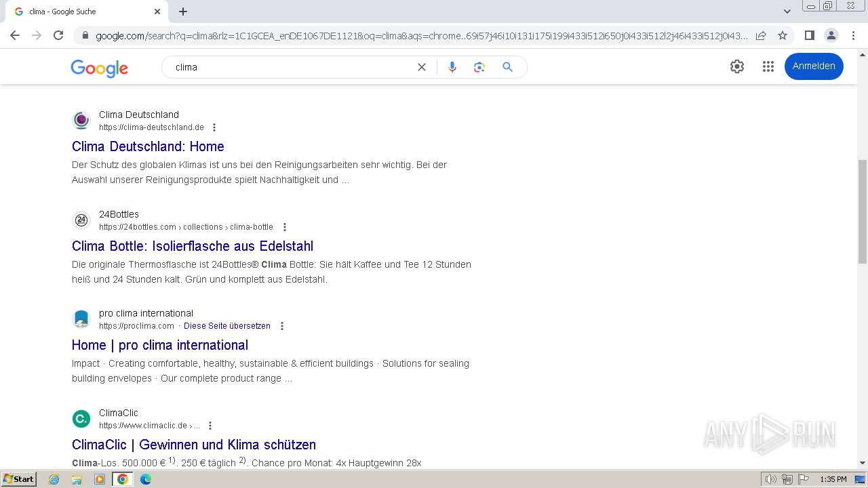Open more options for ClimaClic result

pos(210,426)
